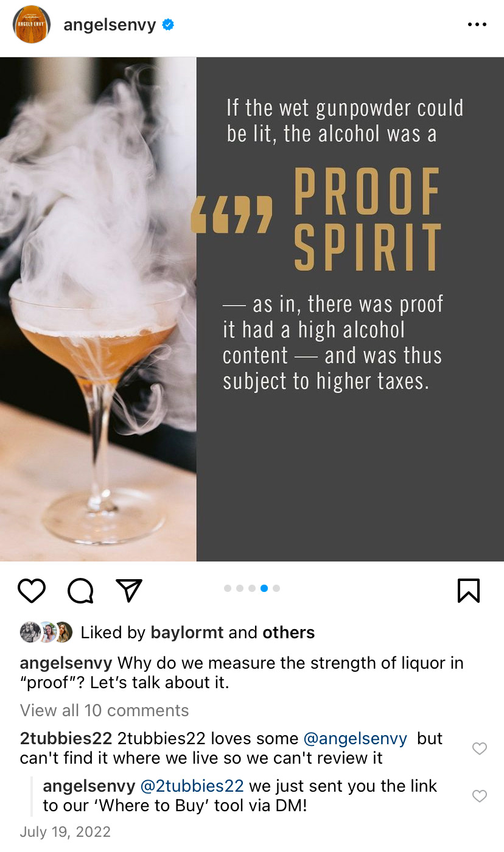Like the post with the heart icon
Image resolution: width=504 pixels, height=852 pixels.
click(x=32, y=591)
